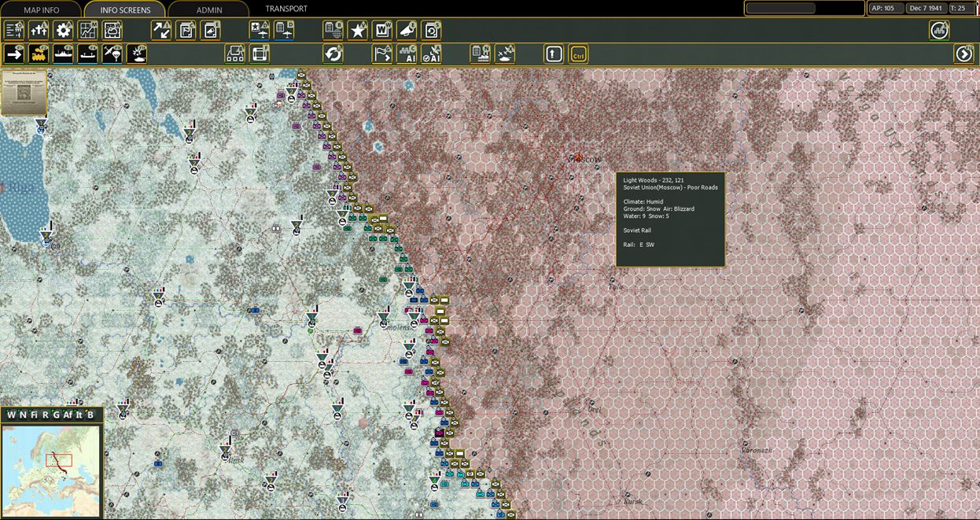This screenshot has height=520, width=980.
Task: Open the event notice thumbnail top left
Action: (24, 94)
